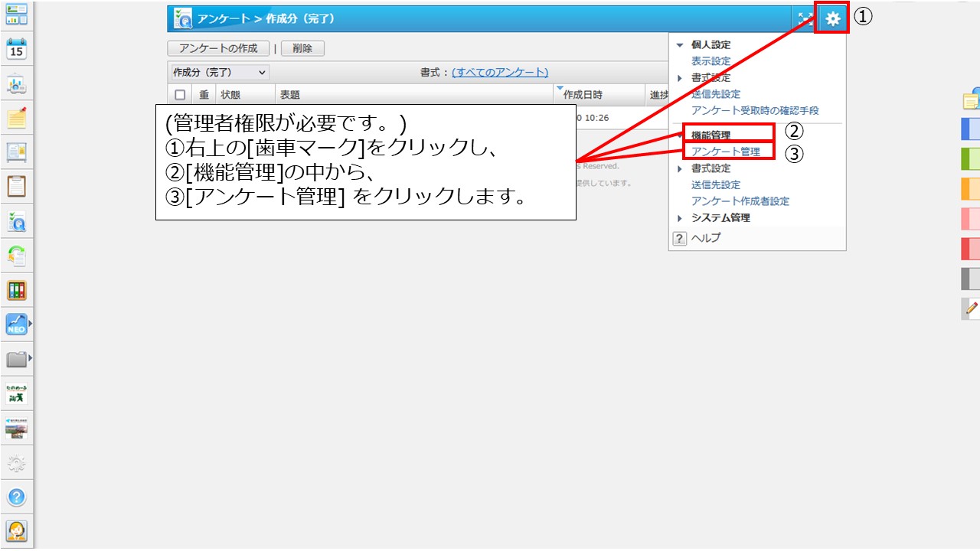Image resolution: width=980 pixels, height=551 pixels.
Task: Choose 表示設定 in the settings menu
Action: point(710,61)
